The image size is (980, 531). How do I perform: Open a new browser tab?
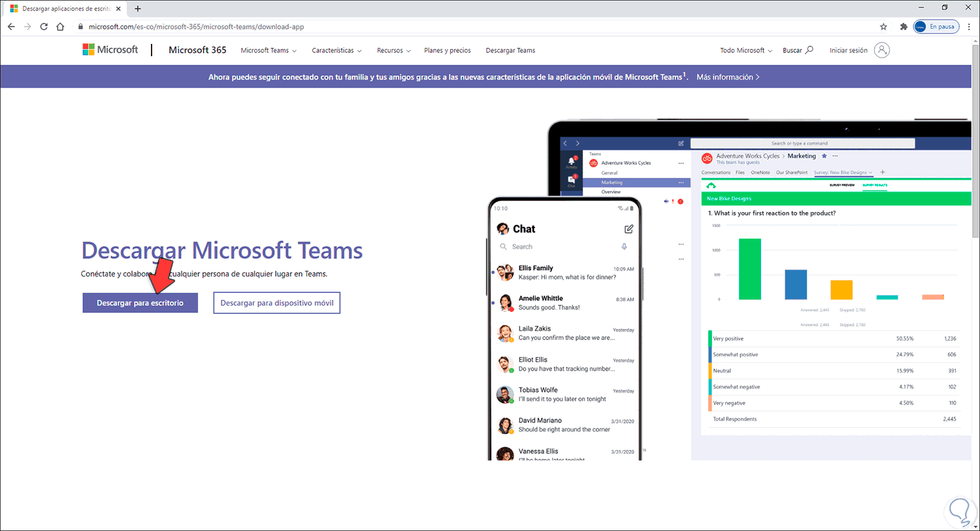[x=137, y=9]
